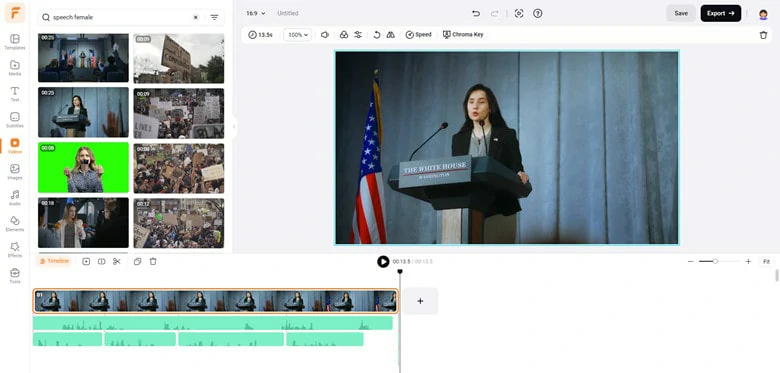Image resolution: width=780 pixels, height=373 pixels.
Task: Select the first lower audio segment
Action: 68,339
